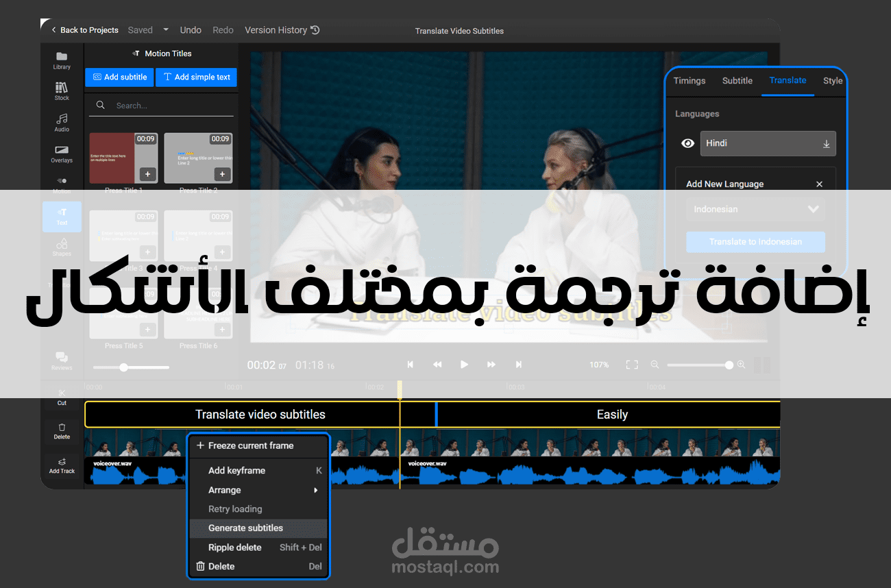This screenshot has width=891, height=588.
Task: Select the Cut tool
Action: [62, 397]
